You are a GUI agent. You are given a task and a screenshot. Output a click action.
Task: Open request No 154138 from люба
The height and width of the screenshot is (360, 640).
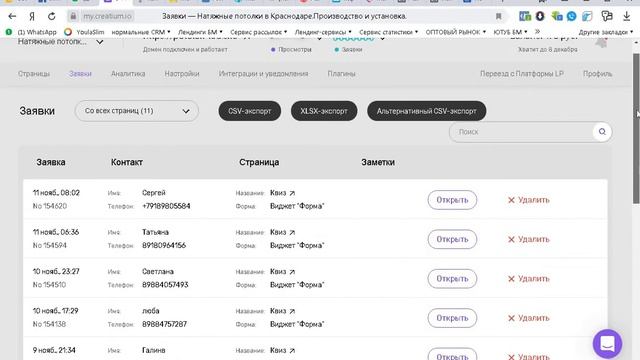click(452, 318)
